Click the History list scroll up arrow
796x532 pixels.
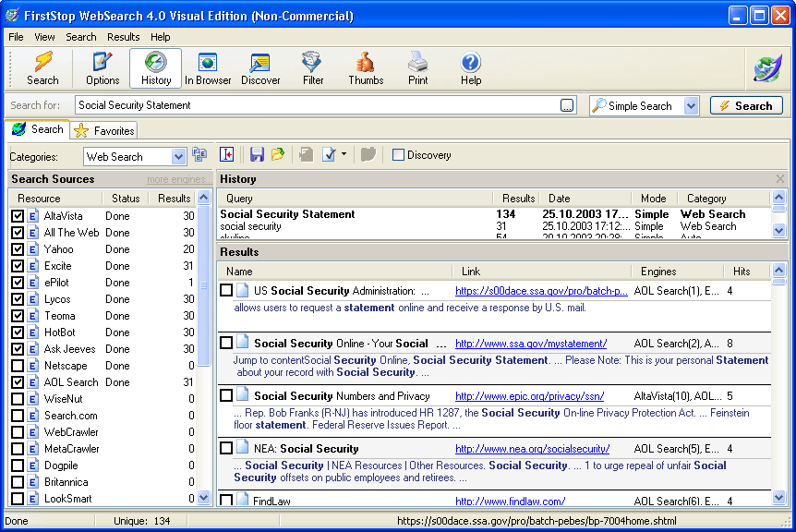(778, 197)
